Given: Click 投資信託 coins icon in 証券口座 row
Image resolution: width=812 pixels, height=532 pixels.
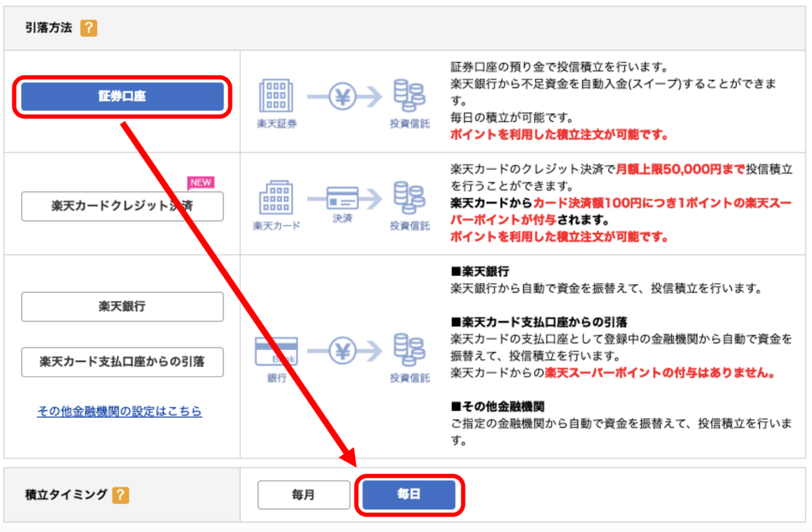Looking at the screenshot, I should 409,96.
